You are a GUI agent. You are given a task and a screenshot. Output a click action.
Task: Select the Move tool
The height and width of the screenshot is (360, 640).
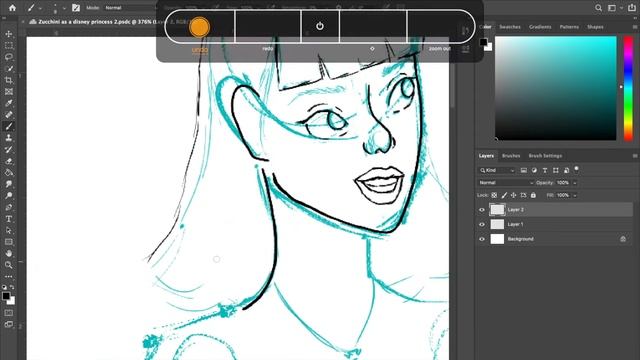click(9, 34)
